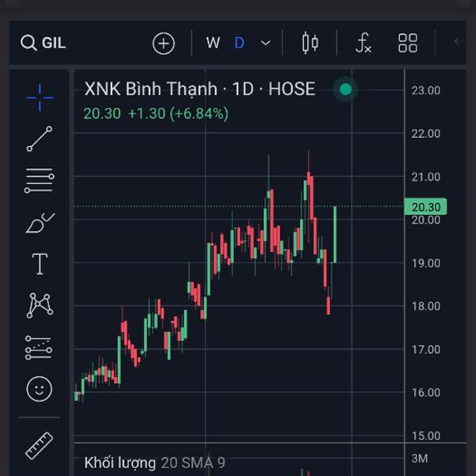Click the 20.30 green price axis tag
476x476 pixels.
pyautogui.click(x=425, y=207)
